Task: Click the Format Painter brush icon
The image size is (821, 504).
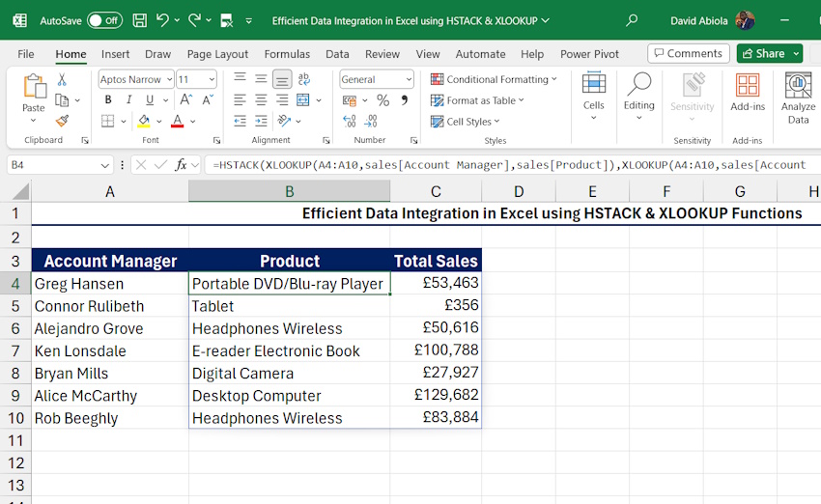Action: (x=62, y=121)
